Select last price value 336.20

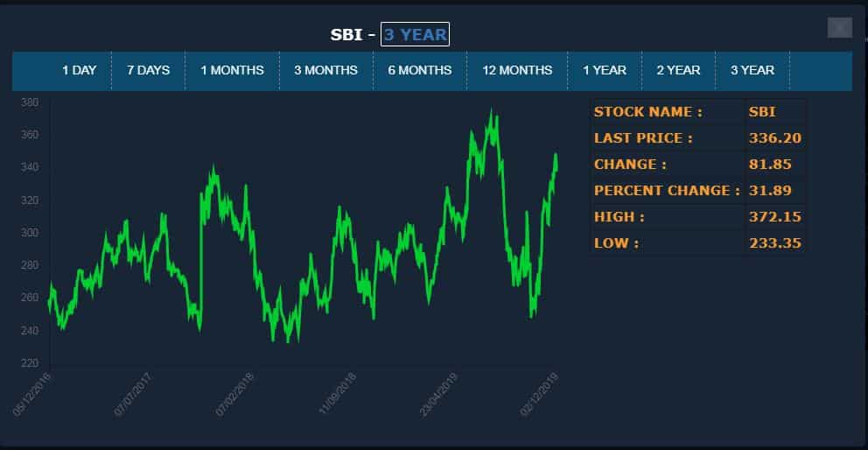pyautogui.click(x=775, y=138)
